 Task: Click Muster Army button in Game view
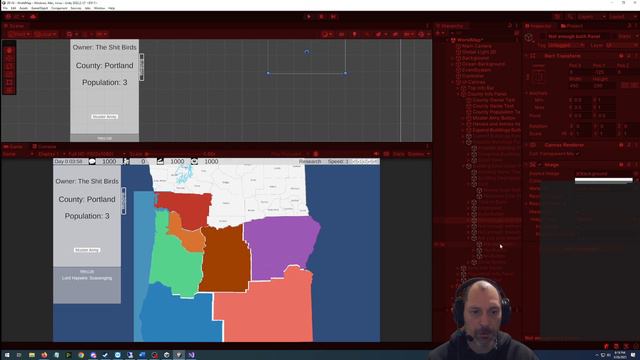click(87, 250)
